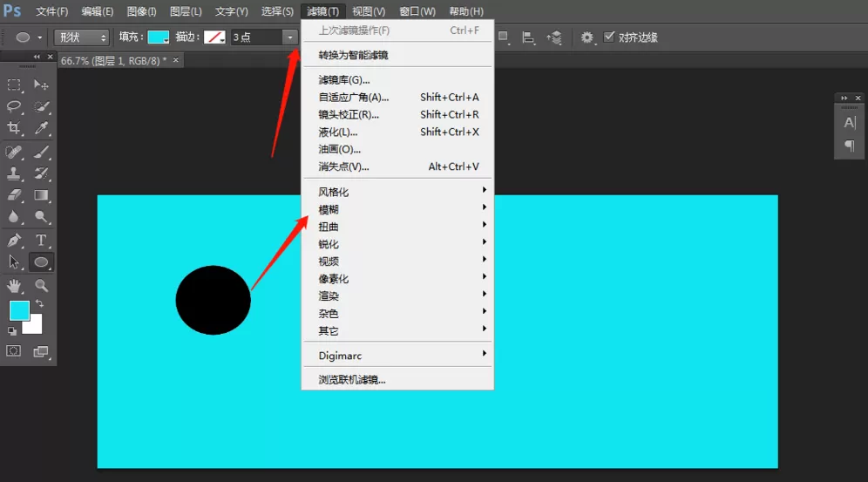Select the Rectangular Marquee tool
868x482 pixels.
point(14,85)
